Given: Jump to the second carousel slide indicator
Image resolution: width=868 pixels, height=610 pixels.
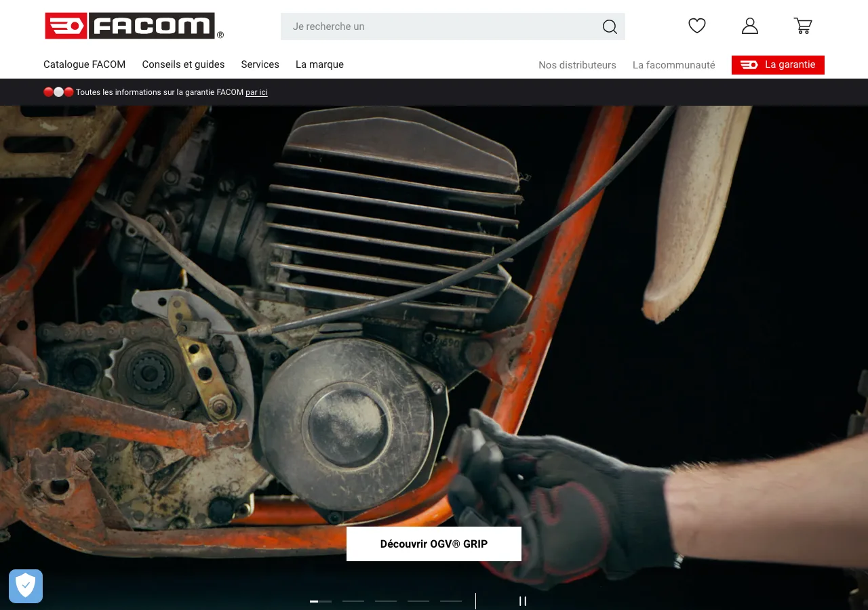Looking at the screenshot, I should click(353, 601).
